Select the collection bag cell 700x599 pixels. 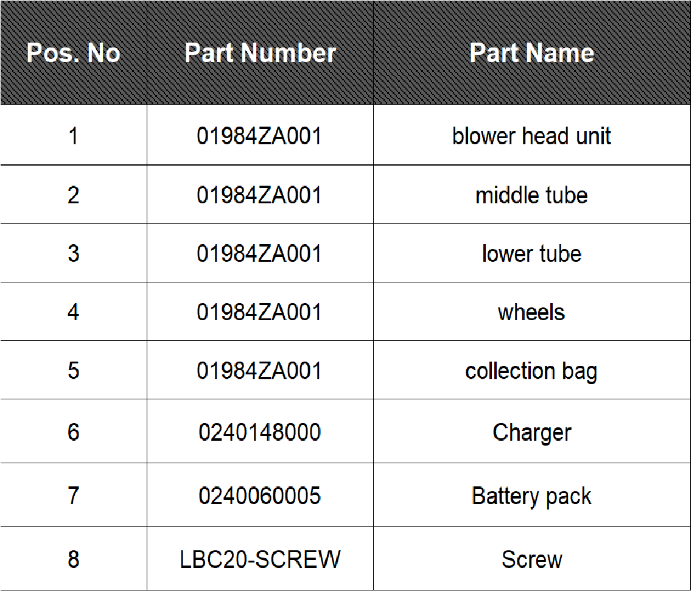pyautogui.click(x=531, y=371)
